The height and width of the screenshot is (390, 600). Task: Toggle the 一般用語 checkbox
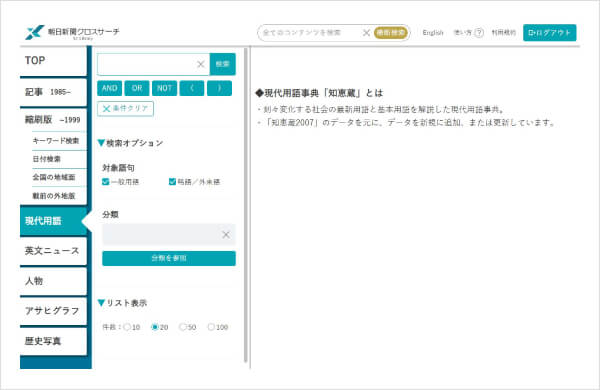[x=106, y=182]
